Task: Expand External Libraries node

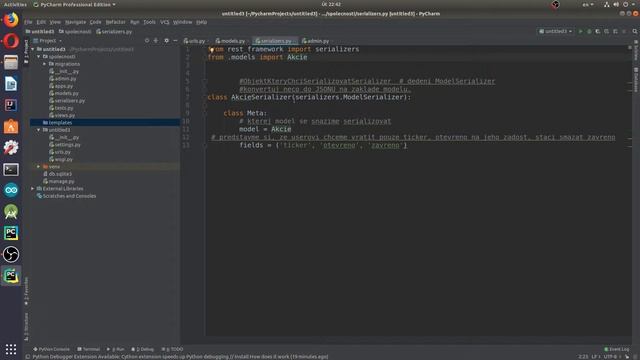Action: tap(33, 189)
